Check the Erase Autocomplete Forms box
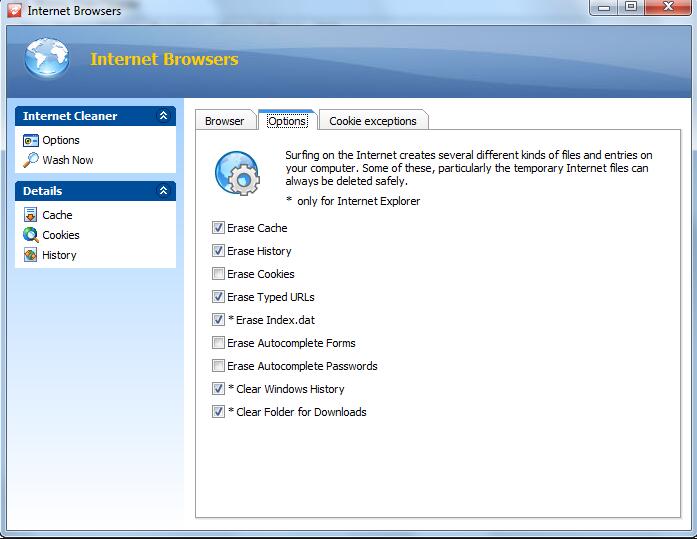 (219, 343)
